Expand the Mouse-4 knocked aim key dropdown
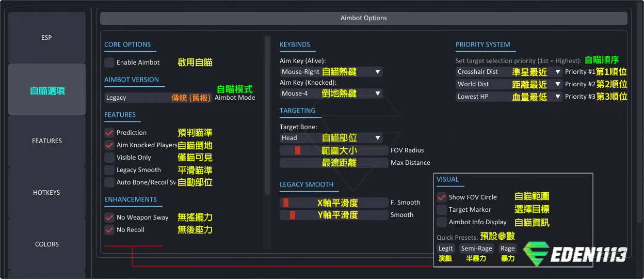 click(331, 94)
